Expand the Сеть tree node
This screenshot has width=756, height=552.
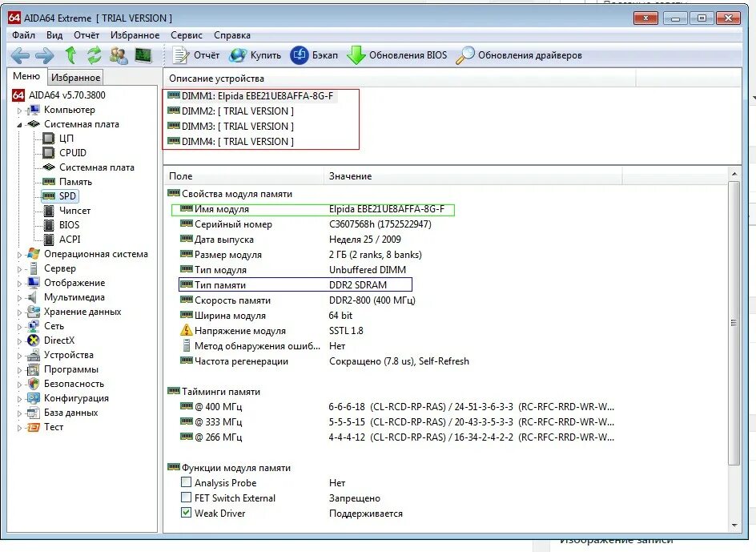pyautogui.click(x=19, y=327)
